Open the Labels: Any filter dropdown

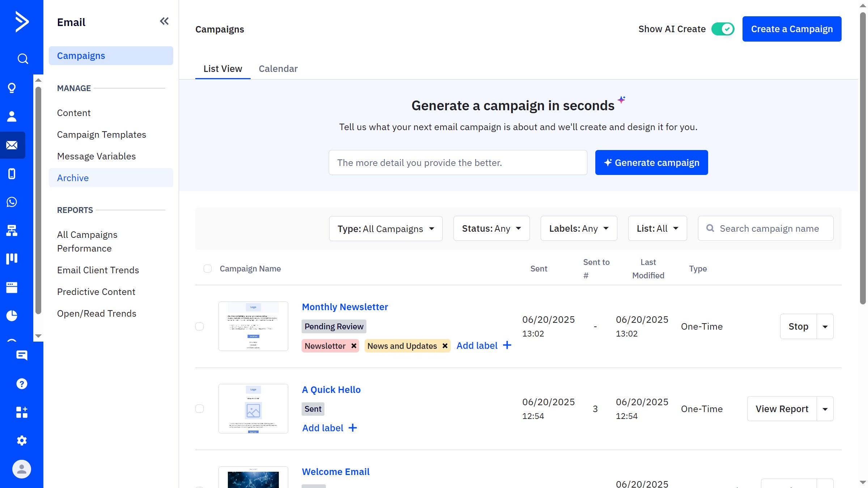click(x=578, y=228)
